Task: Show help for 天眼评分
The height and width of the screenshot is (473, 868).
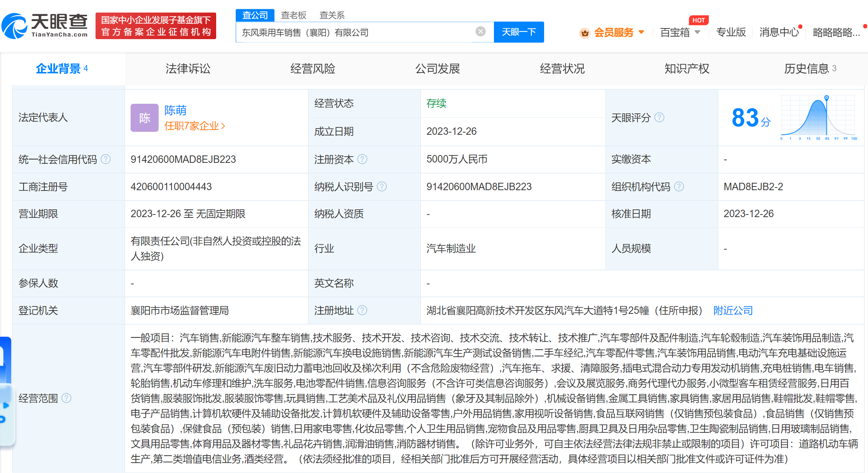Action: 659,117
